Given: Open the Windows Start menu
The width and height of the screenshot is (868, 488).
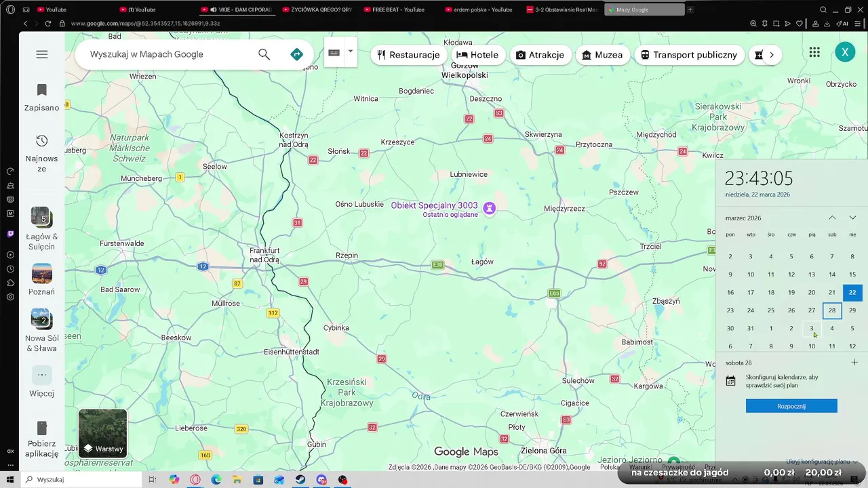Looking at the screenshot, I should 9,480.
